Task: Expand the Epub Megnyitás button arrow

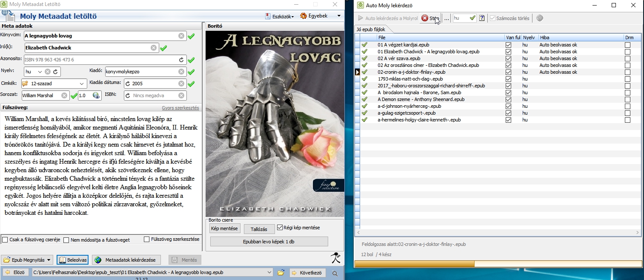Action: click(49, 260)
